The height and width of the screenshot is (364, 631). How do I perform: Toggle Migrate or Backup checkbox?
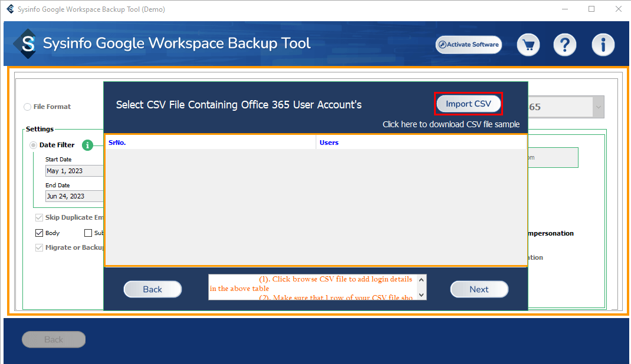[x=39, y=247]
